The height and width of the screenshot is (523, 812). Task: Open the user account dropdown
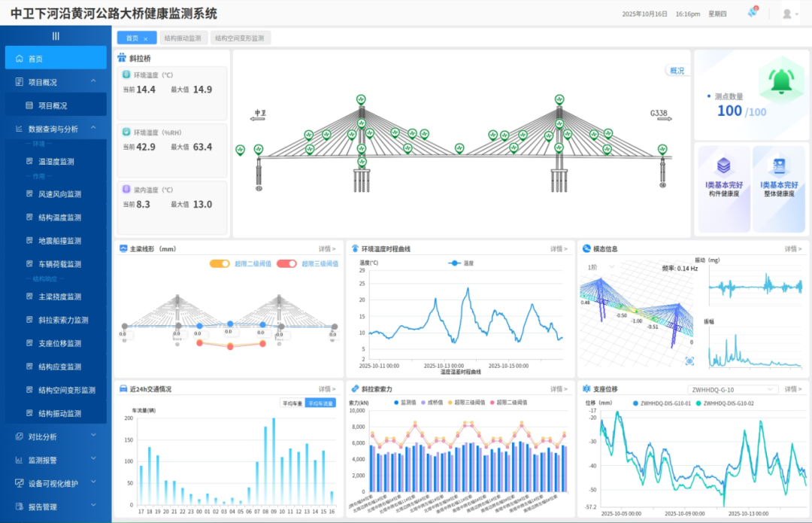tap(790, 14)
